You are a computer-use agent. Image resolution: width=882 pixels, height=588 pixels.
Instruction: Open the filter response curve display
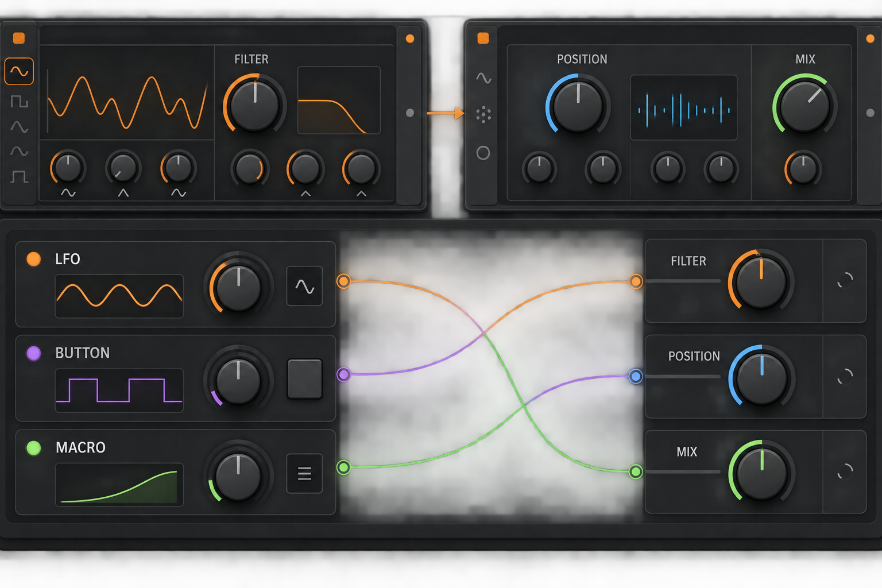pos(339,100)
